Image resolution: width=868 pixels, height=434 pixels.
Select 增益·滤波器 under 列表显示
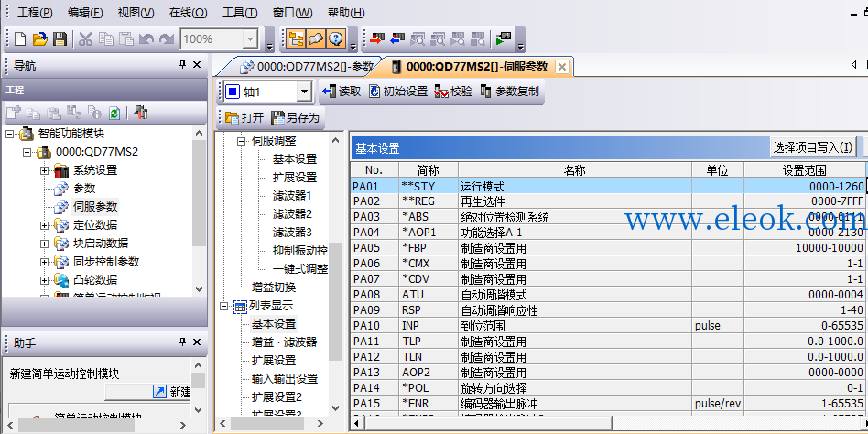coord(284,342)
